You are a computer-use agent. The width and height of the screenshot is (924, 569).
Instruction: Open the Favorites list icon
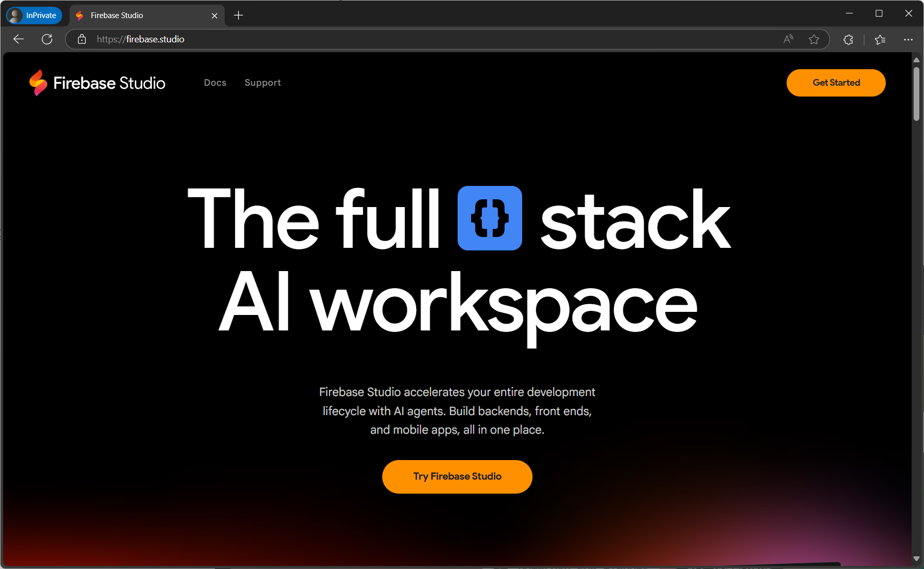click(x=880, y=39)
